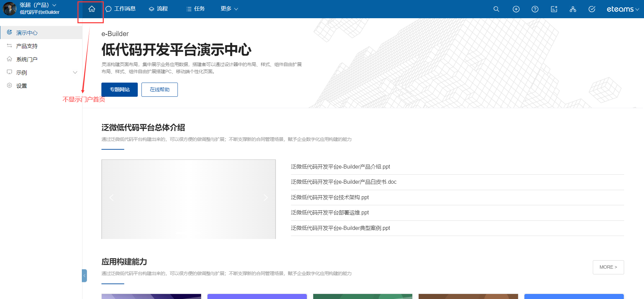Select 系统门户 in the sidebar
This screenshot has width=644, height=299.
[x=41, y=59]
